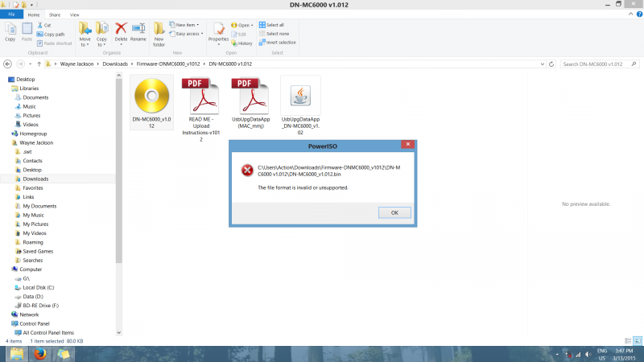The height and width of the screenshot is (362, 644).
Task: Switch to the View ribbon tab
Action: coord(74,14)
